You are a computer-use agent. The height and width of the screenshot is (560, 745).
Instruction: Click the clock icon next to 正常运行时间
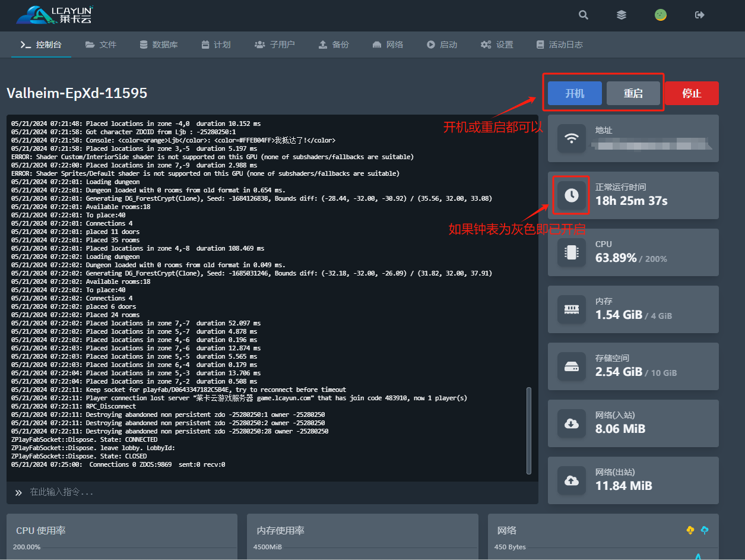click(x=572, y=195)
